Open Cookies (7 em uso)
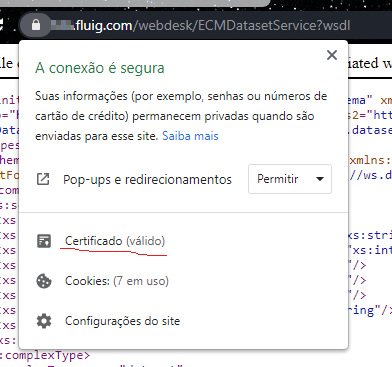 117,281
